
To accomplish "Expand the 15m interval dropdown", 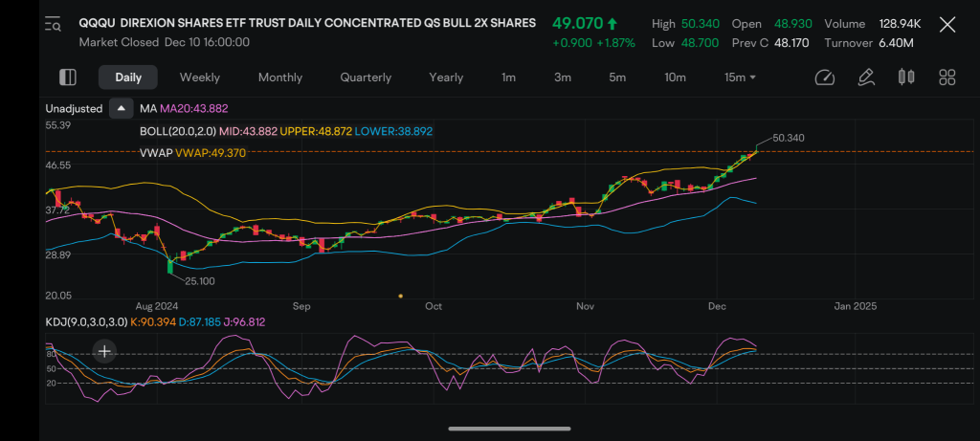I will (x=740, y=77).
